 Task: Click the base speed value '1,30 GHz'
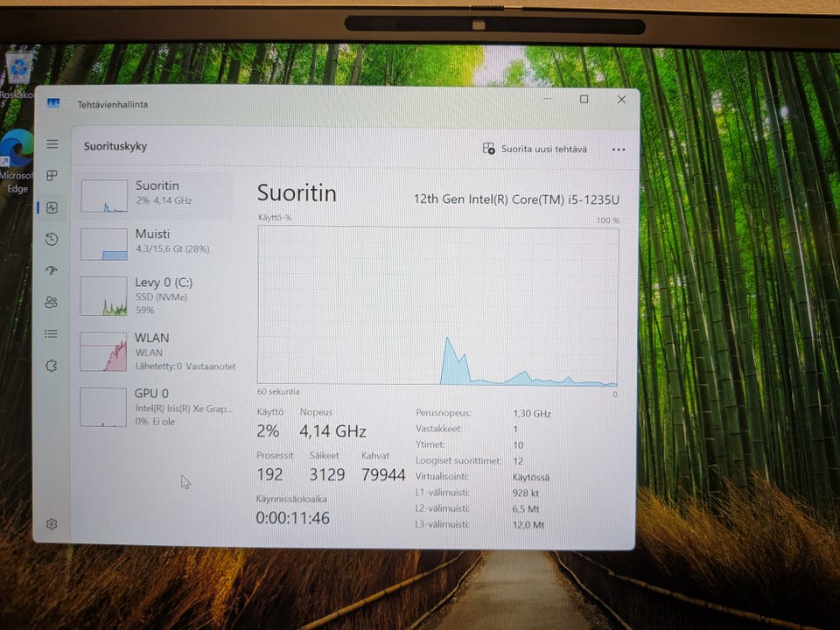coord(532,414)
